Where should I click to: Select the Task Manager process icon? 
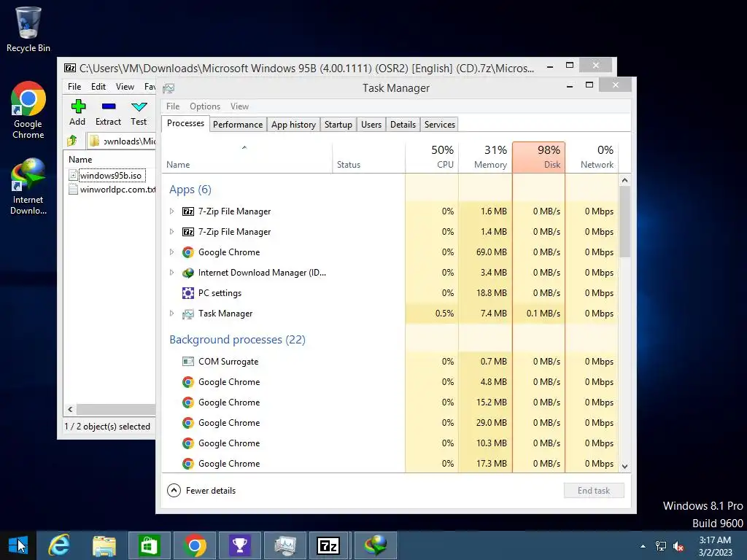[x=188, y=314]
